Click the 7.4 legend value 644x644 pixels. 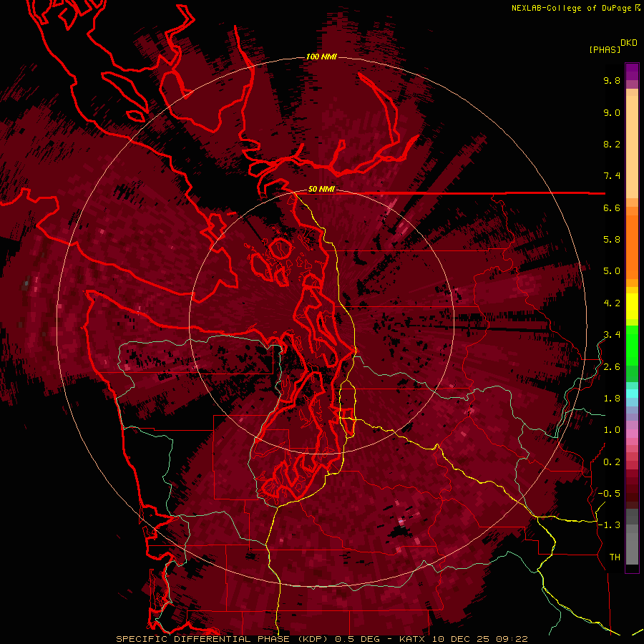point(612,176)
